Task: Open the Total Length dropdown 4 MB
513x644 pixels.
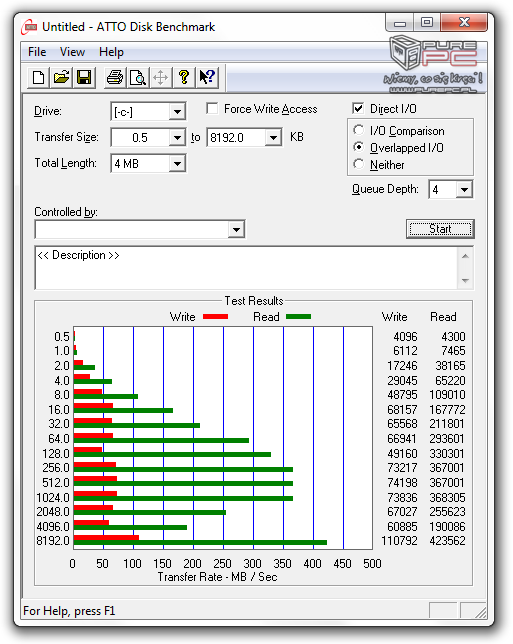Action: [177, 163]
